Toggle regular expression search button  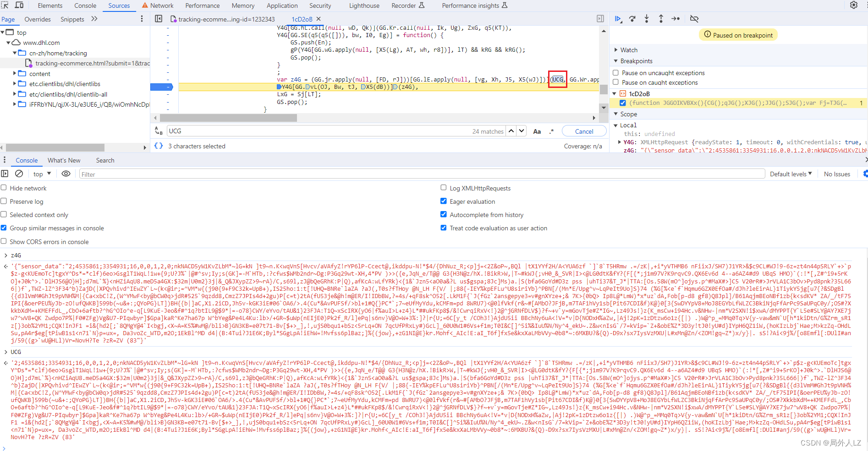(551, 131)
